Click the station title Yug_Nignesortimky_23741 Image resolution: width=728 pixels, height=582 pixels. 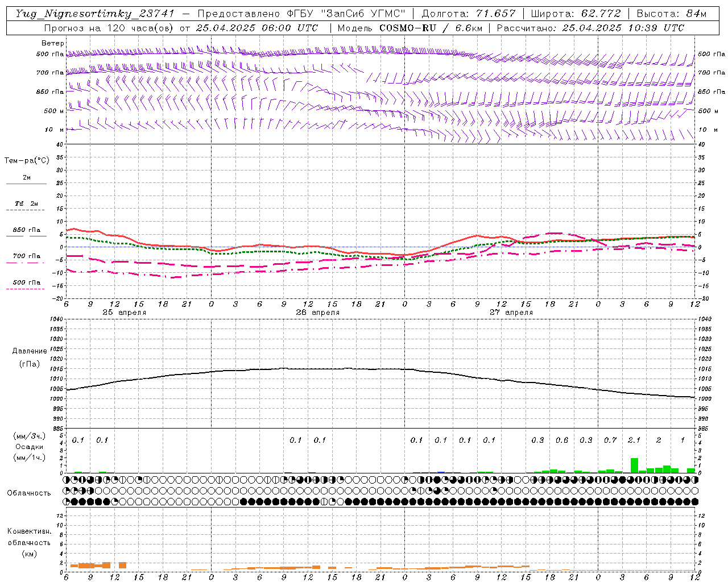(94, 14)
